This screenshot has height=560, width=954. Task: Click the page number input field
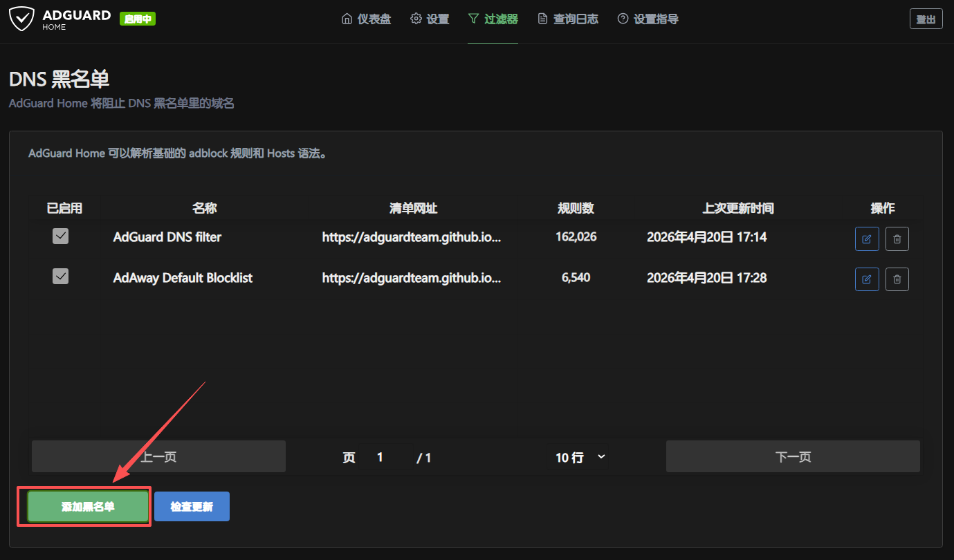pyautogui.click(x=384, y=457)
